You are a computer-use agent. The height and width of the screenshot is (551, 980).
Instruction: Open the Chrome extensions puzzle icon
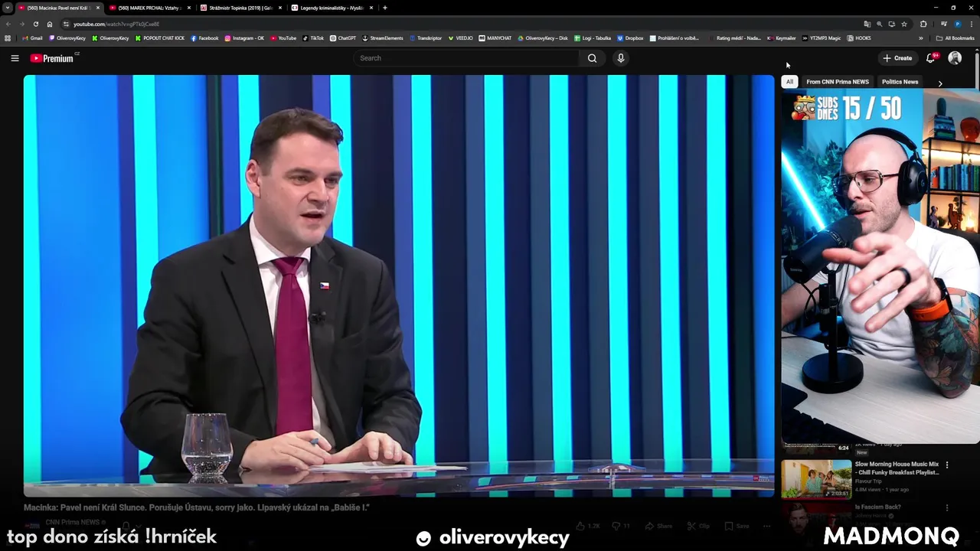click(923, 24)
